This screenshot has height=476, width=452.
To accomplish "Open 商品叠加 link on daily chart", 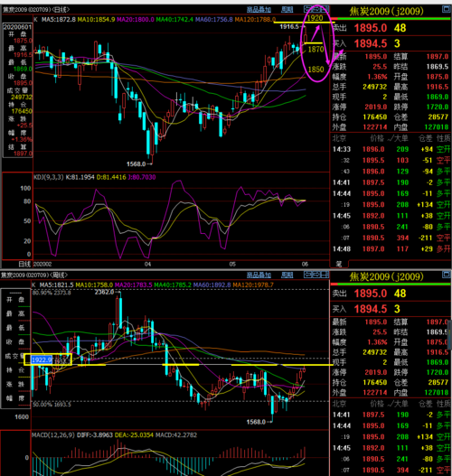I will tap(259, 10).
